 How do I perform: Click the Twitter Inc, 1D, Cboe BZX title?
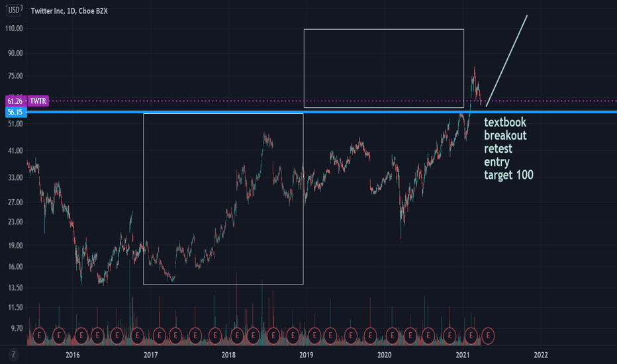(70, 11)
